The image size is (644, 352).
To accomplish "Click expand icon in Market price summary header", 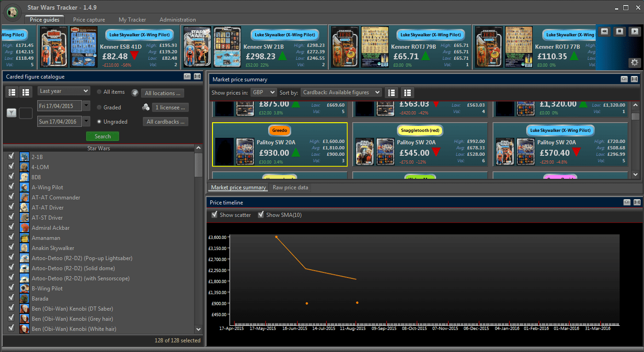I will [x=634, y=79].
